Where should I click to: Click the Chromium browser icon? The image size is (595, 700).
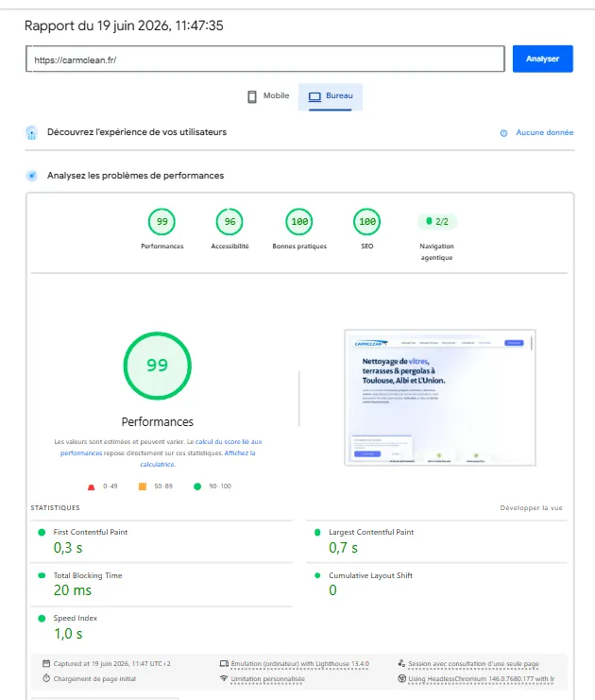[401, 678]
